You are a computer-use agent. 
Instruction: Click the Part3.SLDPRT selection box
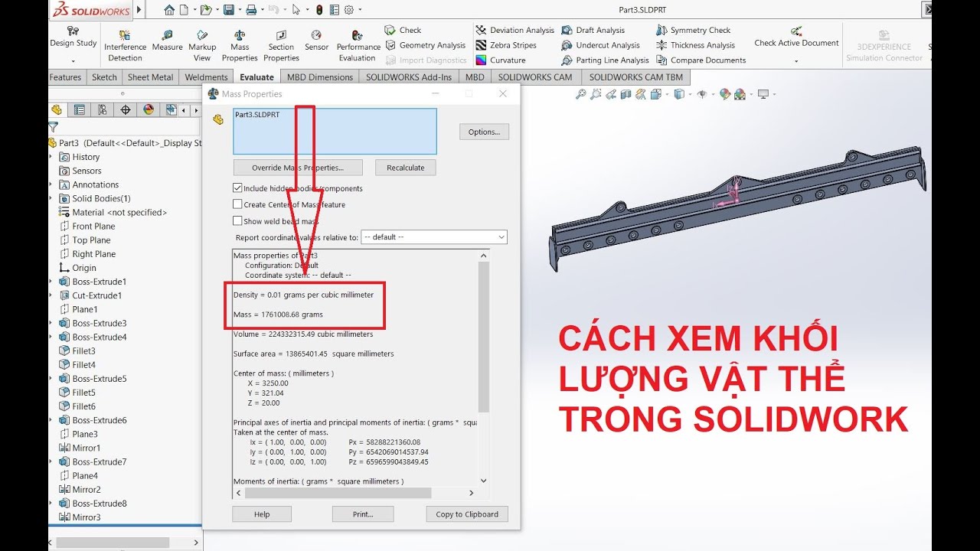(335, 131)
